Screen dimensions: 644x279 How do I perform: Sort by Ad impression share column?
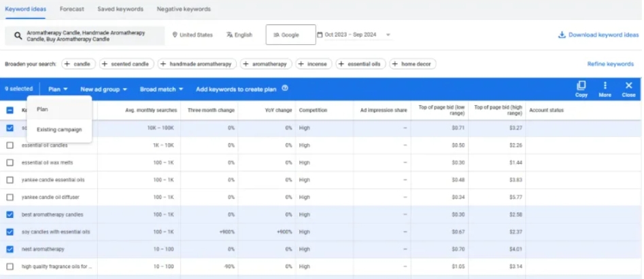pyautogui.click(x=384, y=110)
